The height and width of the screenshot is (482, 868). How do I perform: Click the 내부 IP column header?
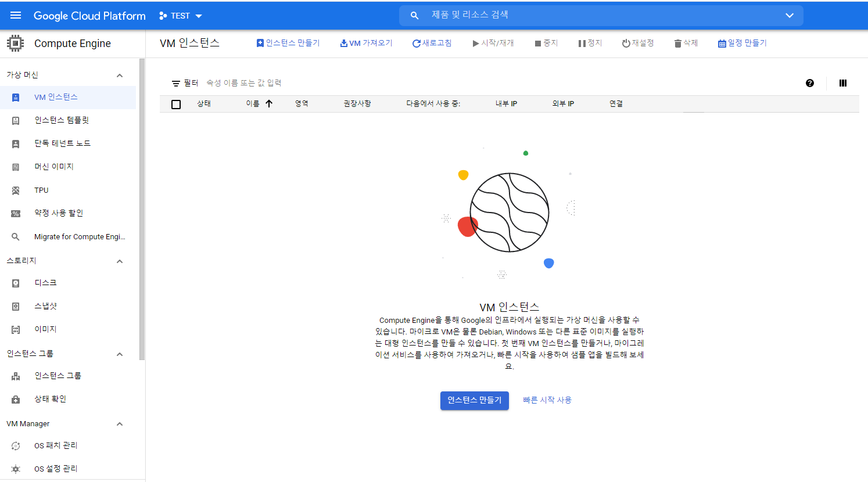(506, 104)
